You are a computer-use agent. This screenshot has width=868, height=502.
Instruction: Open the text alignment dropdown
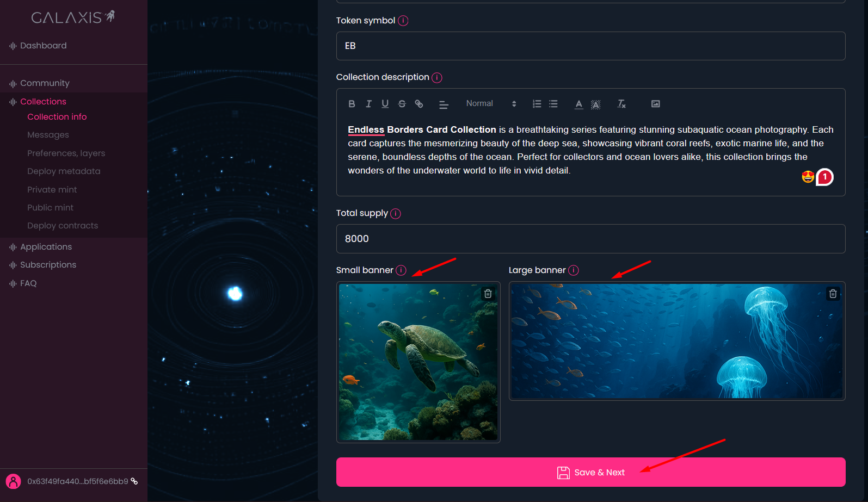(x=444, y=104)
